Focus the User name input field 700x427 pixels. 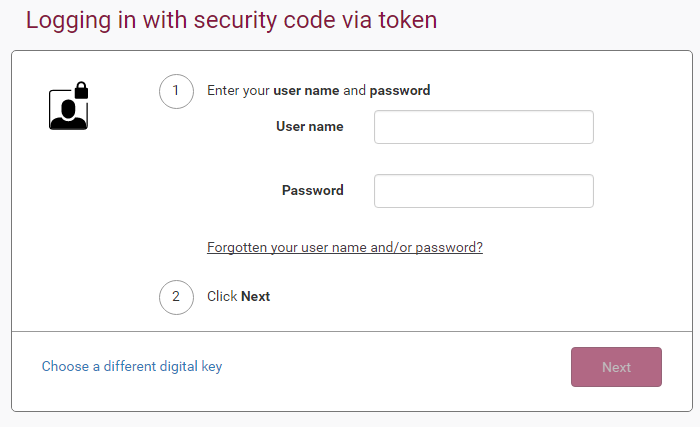484,127
